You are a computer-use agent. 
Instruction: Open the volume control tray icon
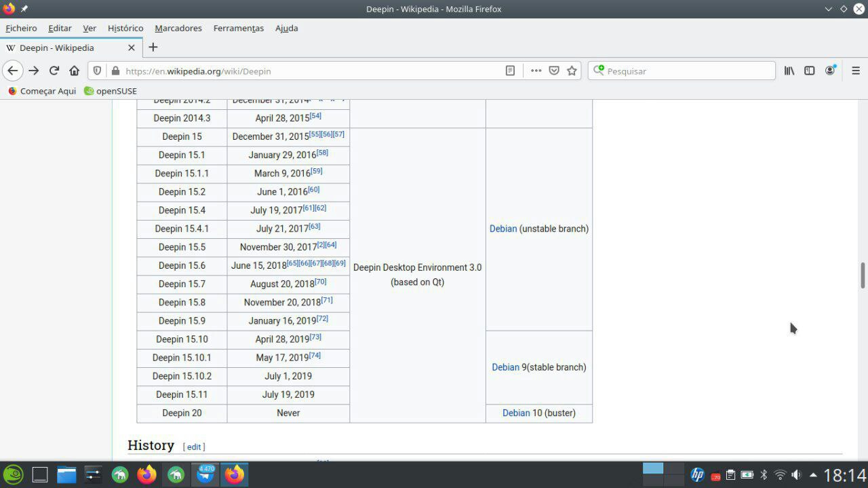pos(796,475)
